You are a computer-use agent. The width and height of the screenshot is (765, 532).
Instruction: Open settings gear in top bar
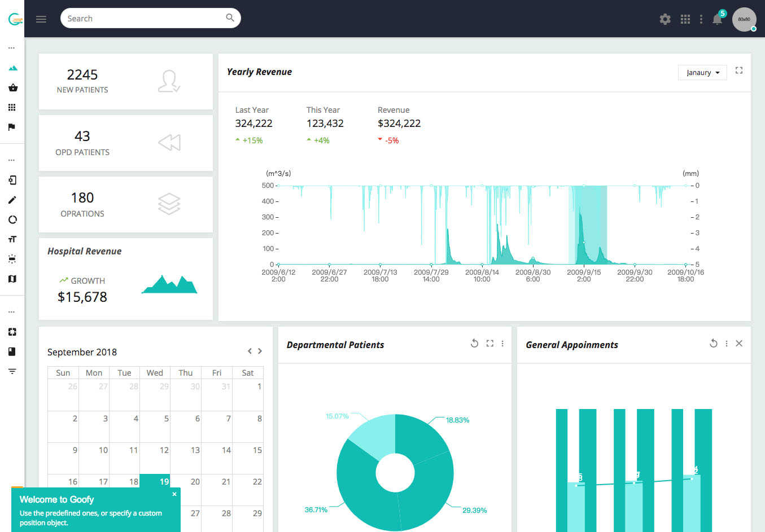[x=665, y=19]
